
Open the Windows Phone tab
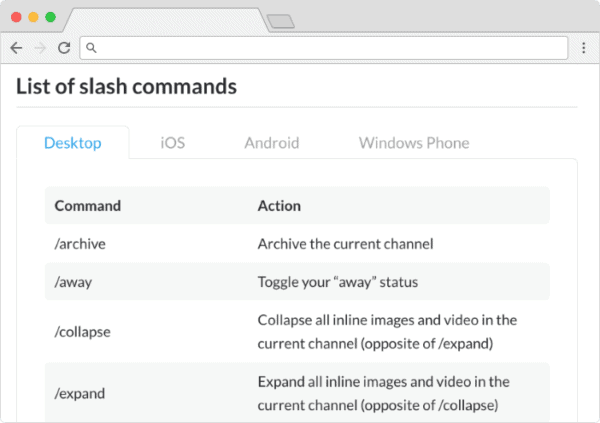pos(414,143)
